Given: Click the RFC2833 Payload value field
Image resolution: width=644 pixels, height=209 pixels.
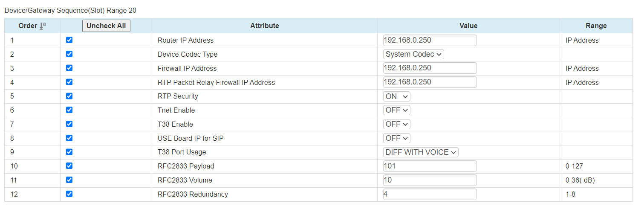Looking at the screenshot, I should (430, 166).
